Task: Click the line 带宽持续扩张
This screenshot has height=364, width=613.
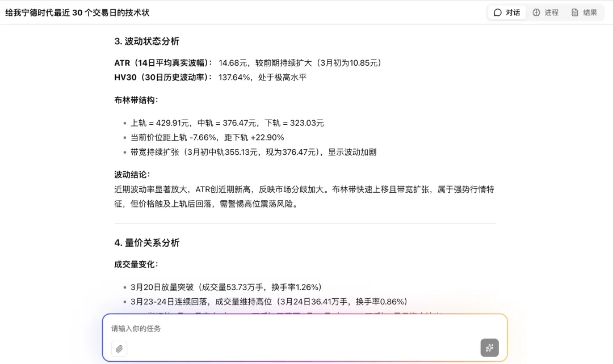Action: click(253, 152)
